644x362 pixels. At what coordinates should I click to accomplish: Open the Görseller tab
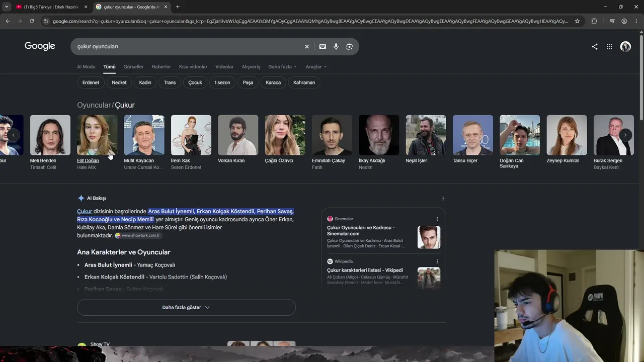click(x=133, y=67)
